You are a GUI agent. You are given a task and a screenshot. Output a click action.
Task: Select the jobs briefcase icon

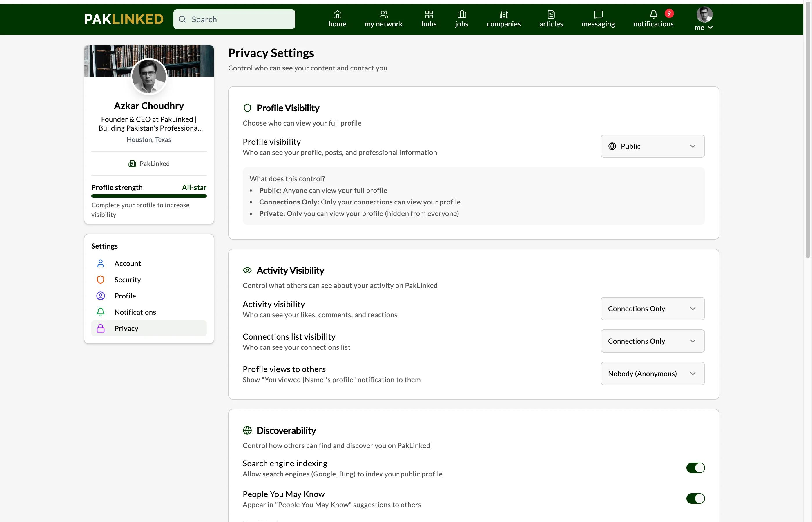[462, 15]
